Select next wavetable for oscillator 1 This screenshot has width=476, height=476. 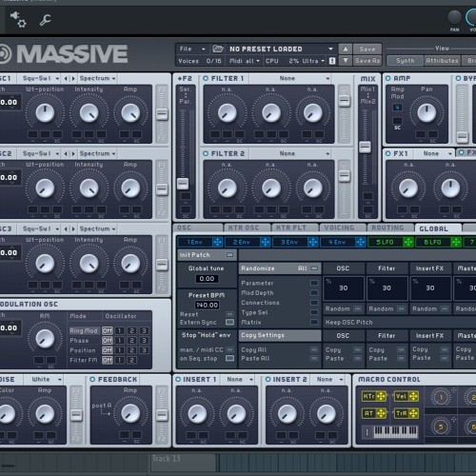pyautogui.click(x=73, y=78)
